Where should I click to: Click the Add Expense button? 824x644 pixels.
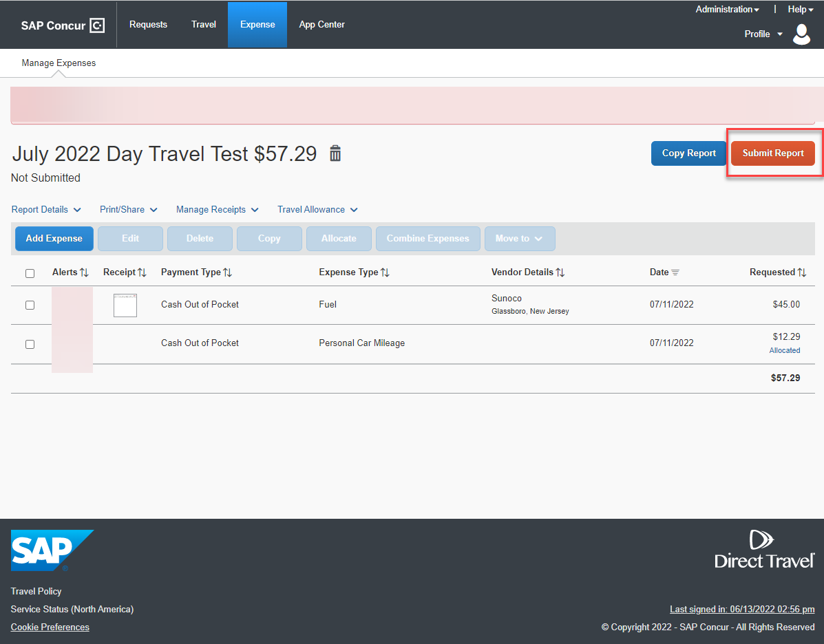(54, 239)
